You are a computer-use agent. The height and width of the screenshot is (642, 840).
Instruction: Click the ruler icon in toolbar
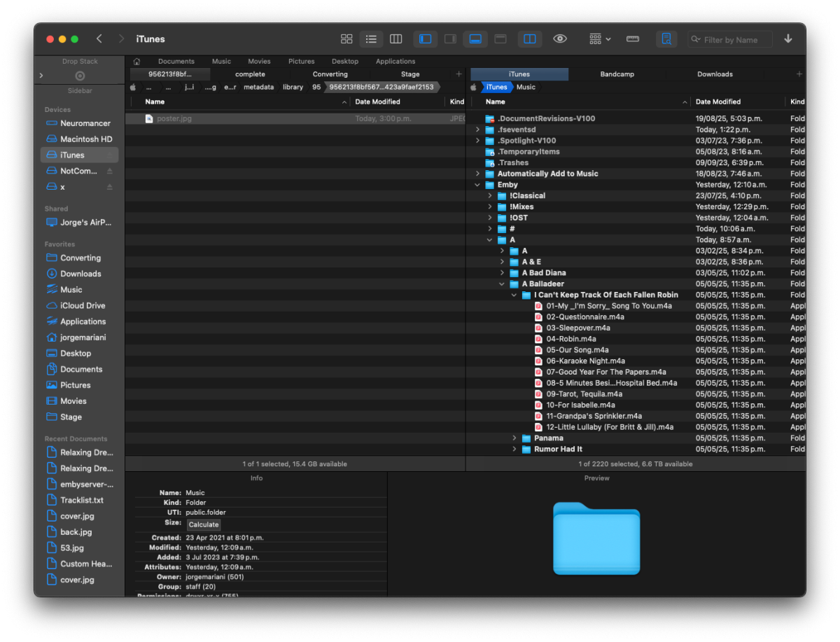coord(633,39)
